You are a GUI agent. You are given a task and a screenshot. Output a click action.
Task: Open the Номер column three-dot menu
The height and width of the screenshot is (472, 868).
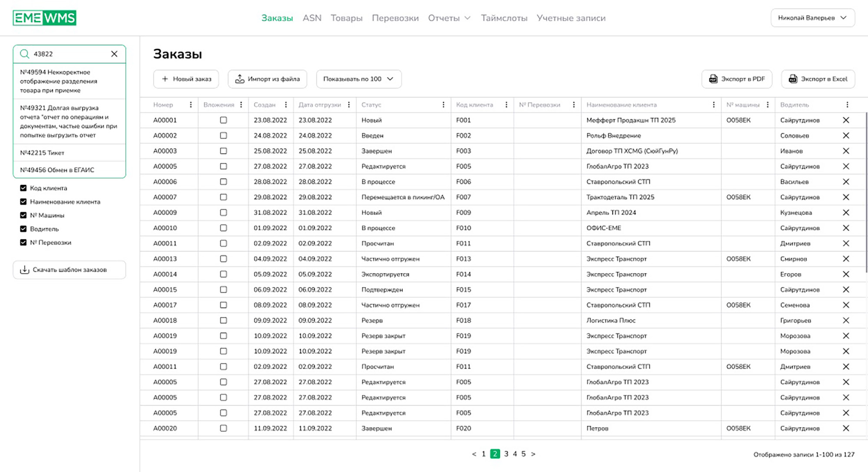tap(191, 105)
